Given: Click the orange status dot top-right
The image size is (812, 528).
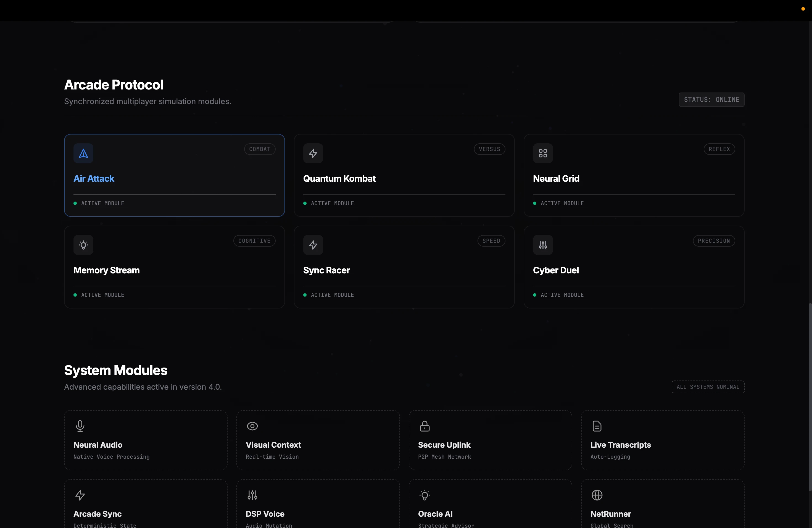Looking at the screenshot, I should (x=803, y=9).
